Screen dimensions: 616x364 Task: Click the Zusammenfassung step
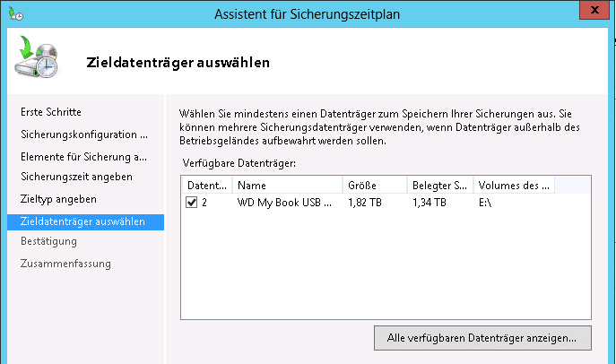click(x=65, y=264)
